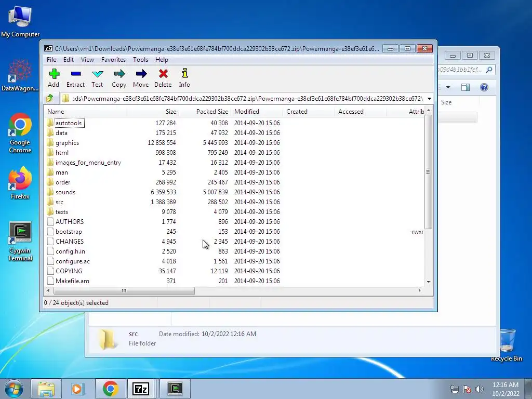Open My Computer desktop icon
The height and width of the screenshot is (399, 532).
[x=20, y=21]
